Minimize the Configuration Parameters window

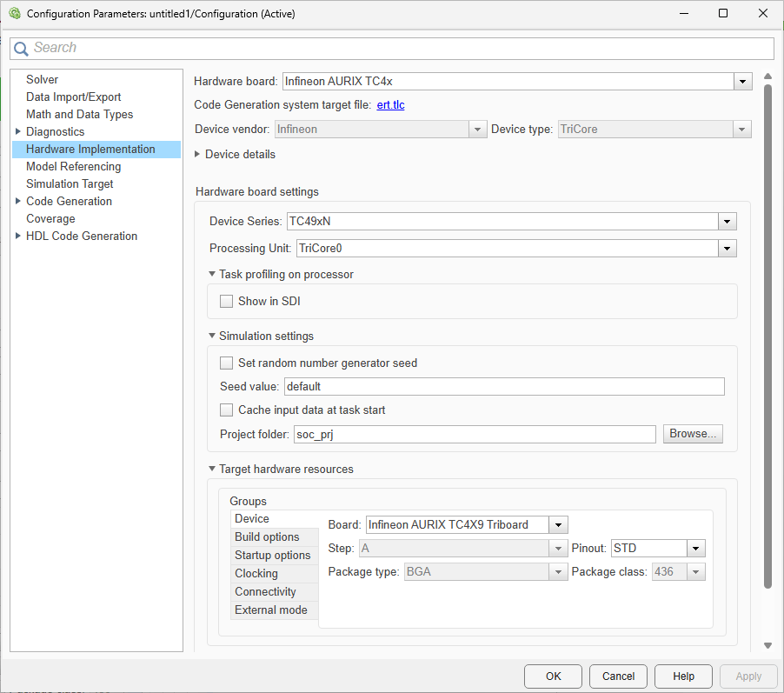coord(684,14)
